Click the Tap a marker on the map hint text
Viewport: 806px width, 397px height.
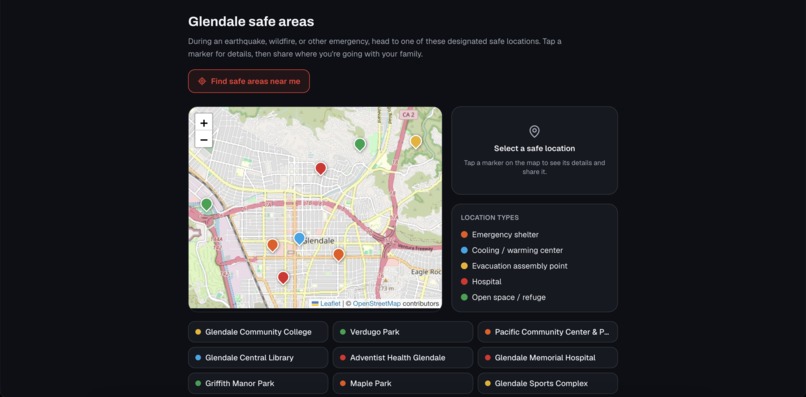pyautogui.click(x=535, y=167)
